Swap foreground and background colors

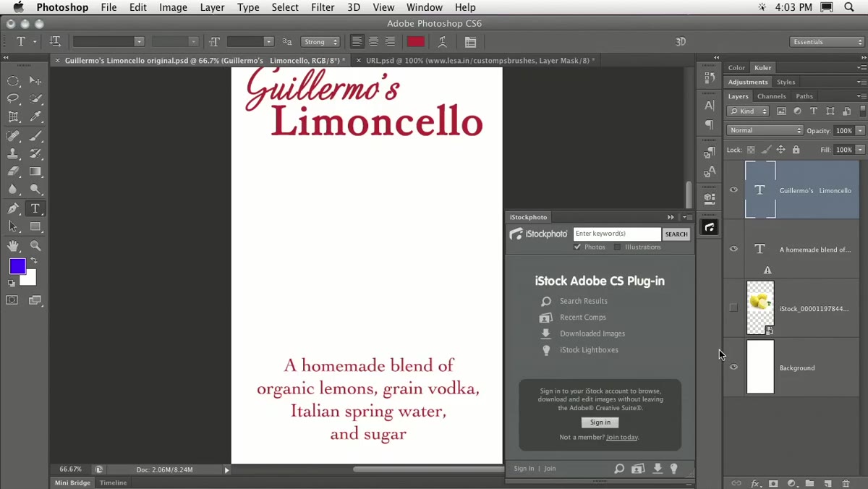(34, 260)
